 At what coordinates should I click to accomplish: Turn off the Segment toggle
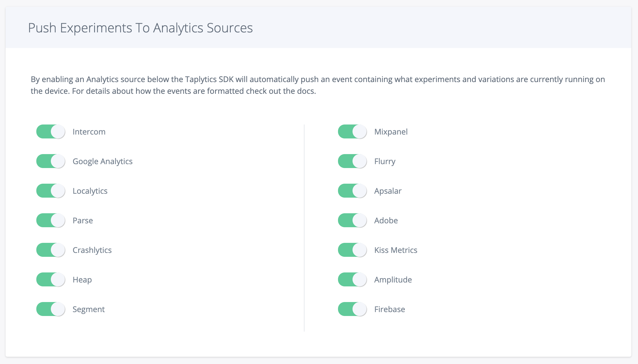[51, 309]
